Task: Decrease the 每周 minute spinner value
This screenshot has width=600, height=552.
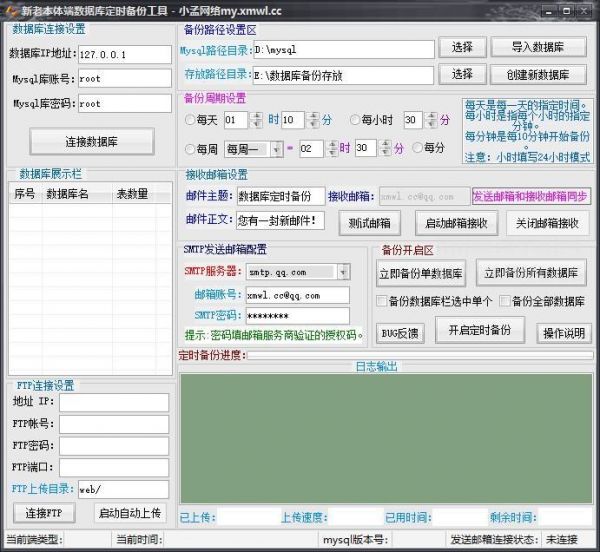Action: (386, 152)
